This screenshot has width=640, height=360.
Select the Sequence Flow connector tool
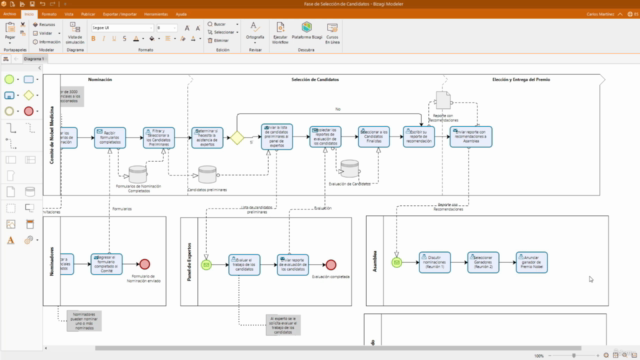11,128
